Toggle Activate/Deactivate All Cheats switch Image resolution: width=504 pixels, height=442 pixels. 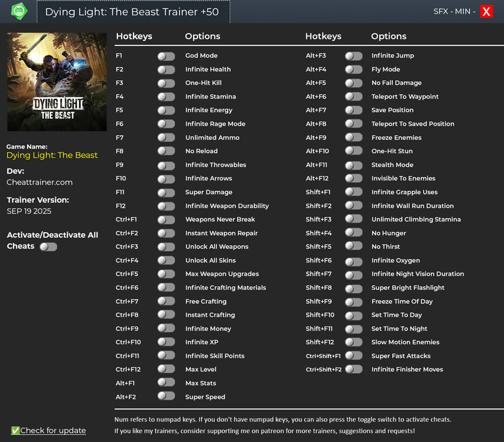(x=48, y=247)
